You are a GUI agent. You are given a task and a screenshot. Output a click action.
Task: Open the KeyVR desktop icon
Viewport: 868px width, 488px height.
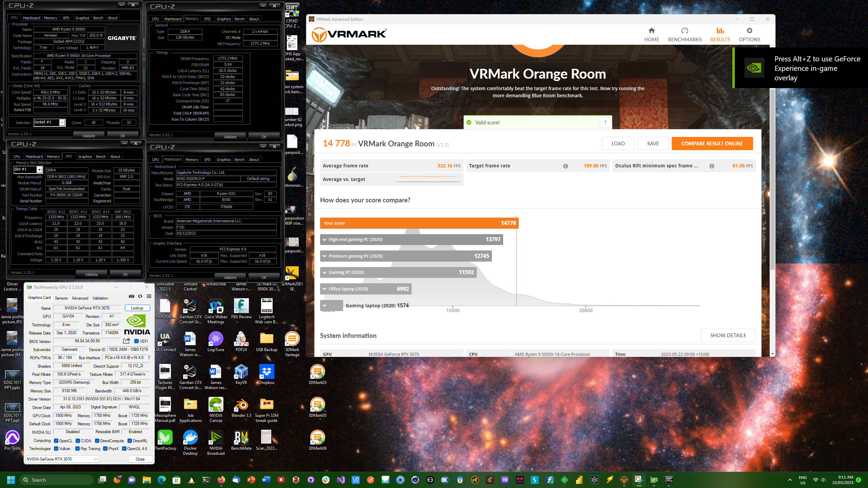point(241,374)
